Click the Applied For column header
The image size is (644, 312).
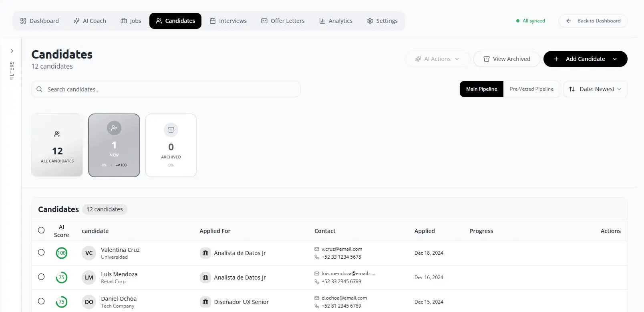coord(215,231)
